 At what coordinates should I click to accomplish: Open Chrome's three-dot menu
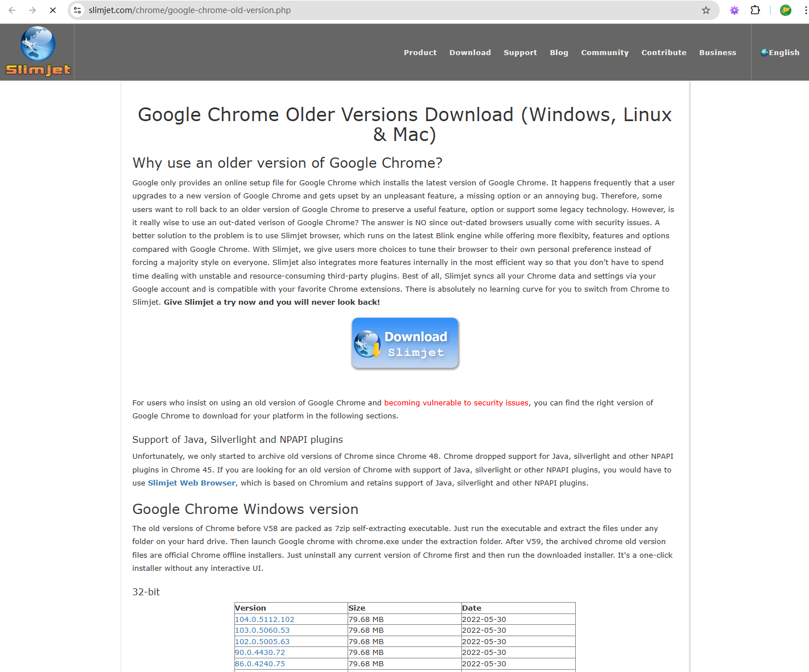[805, 10]
